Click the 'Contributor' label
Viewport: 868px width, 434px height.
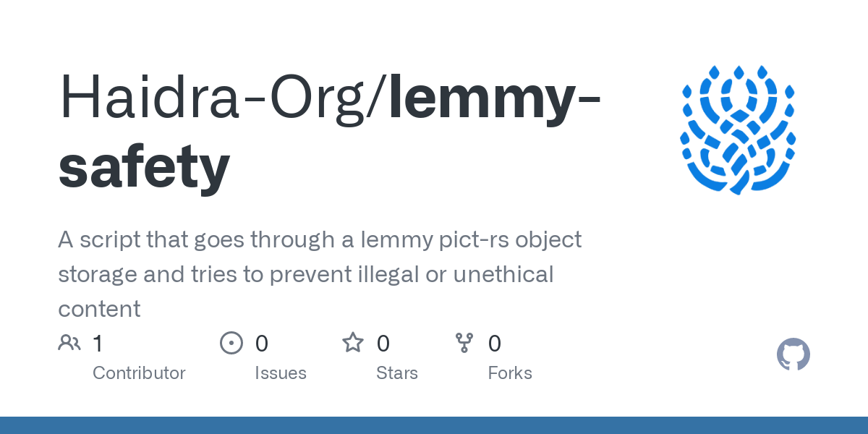click(139, 373)
